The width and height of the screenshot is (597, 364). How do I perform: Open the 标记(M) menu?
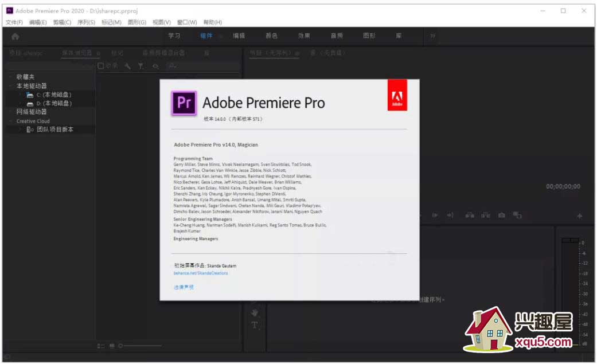tap(112, 22)
